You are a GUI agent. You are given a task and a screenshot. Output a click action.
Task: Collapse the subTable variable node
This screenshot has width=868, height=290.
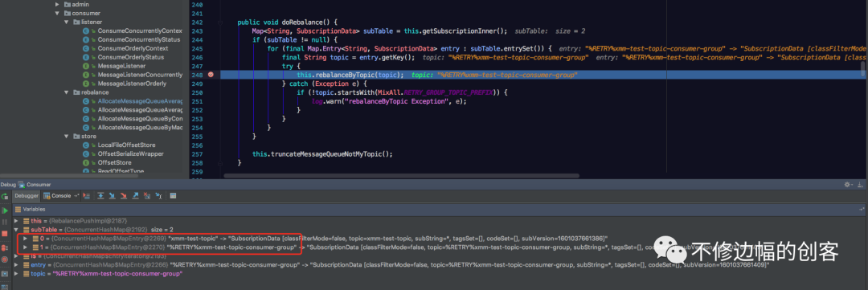click(x=16, y=229)
